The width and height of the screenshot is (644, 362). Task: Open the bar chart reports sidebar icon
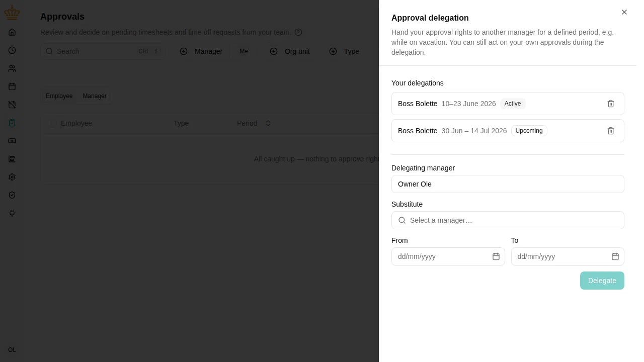pyautogui.click(x=12, y=159)
